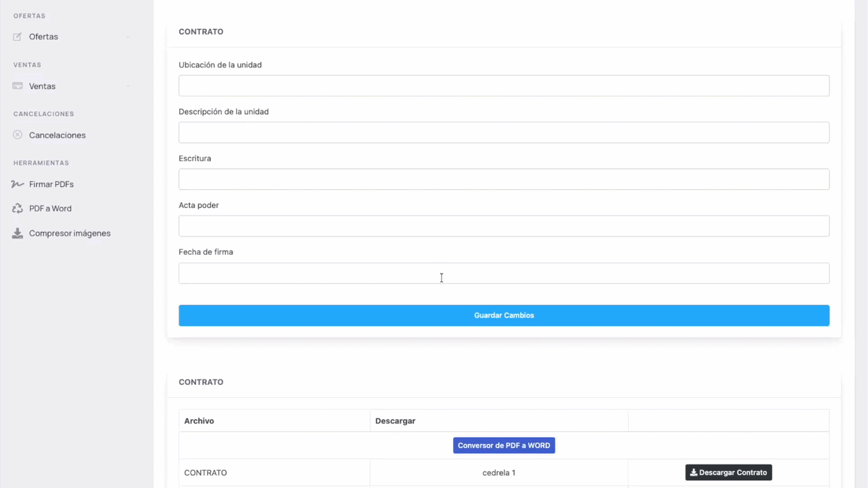Click the Ofertas pencil icon in sidebar
868x488 pixels.
tap(18, 37)
